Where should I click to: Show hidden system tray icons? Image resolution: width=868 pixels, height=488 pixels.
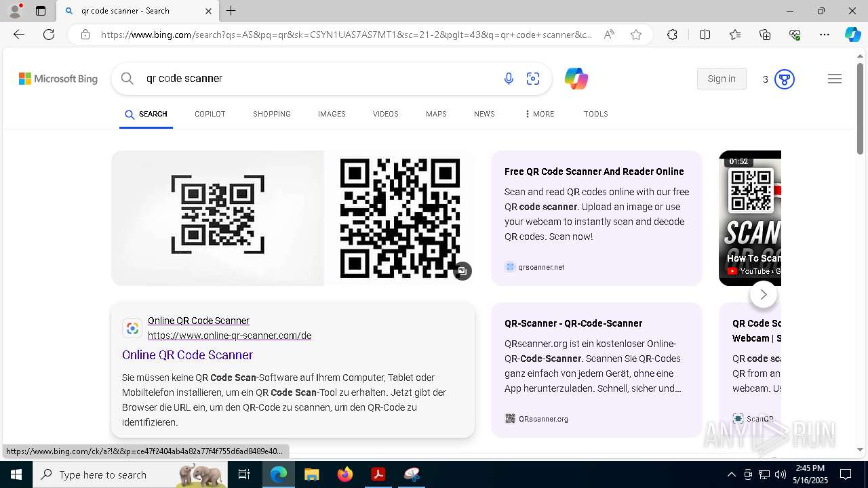point(731,474)
